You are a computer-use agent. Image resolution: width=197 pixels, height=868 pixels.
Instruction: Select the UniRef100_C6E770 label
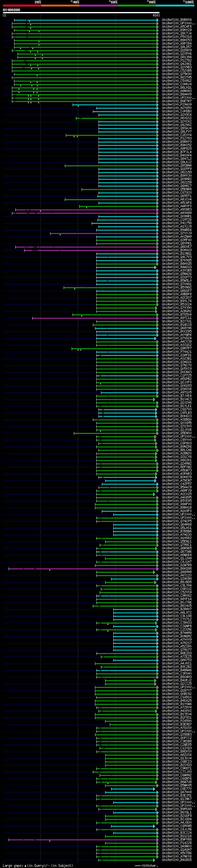pos(177,789)
